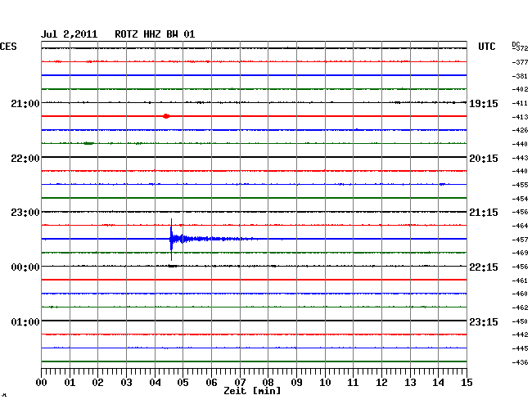The width and height of the screenshot is (532, 404).
Task: Click the minute axis label 15
Action: 467,382
